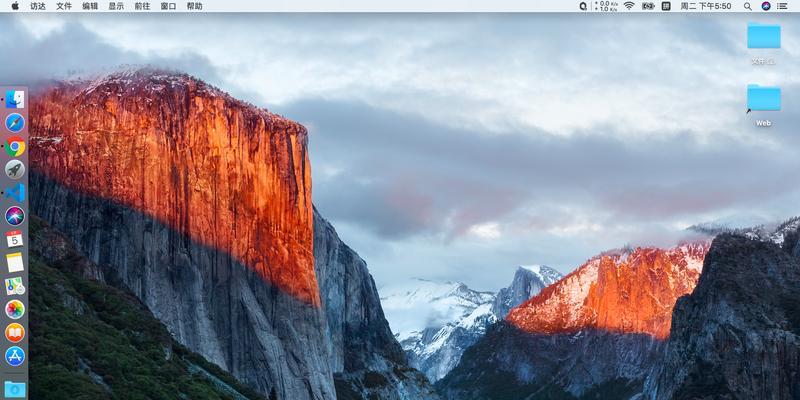This screenshot has height=400, width=800.
Task: Open the Notes app in Dock
Action: 15,263
